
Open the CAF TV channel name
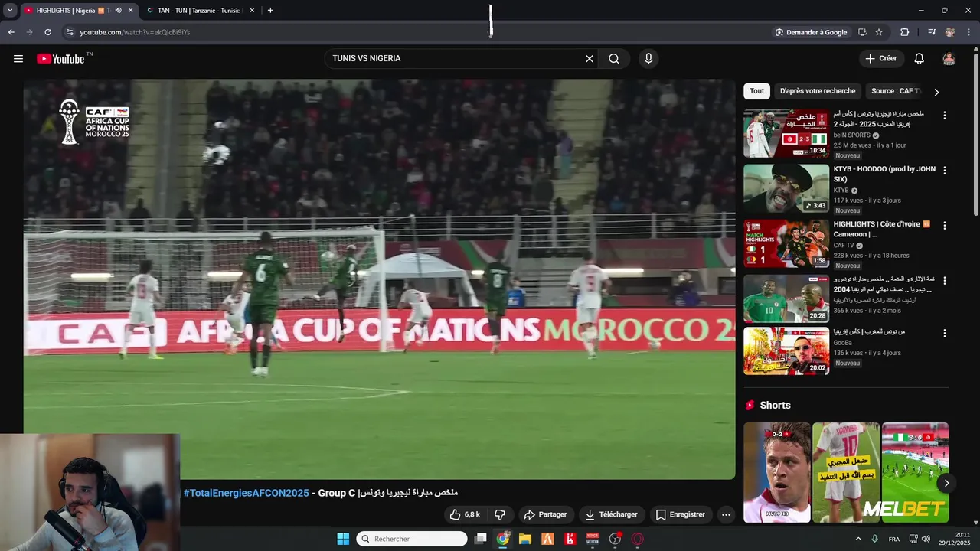tap(844, 246)
